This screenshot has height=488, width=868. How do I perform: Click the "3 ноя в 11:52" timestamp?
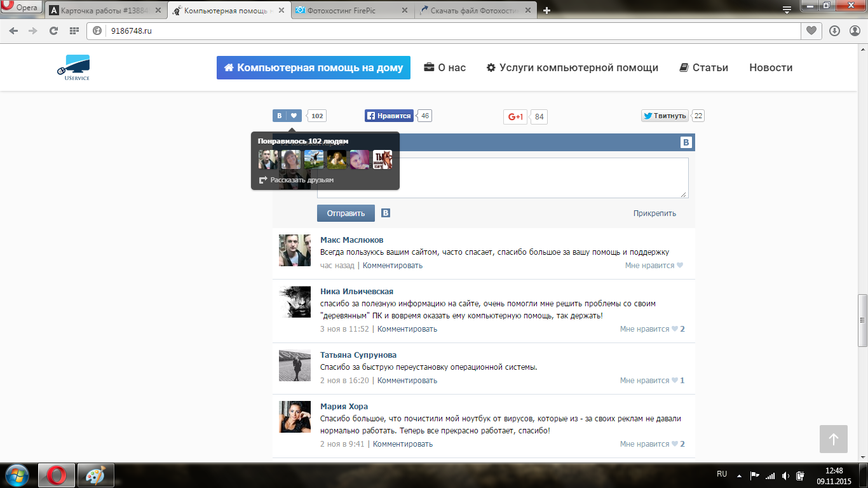(344, 329)
